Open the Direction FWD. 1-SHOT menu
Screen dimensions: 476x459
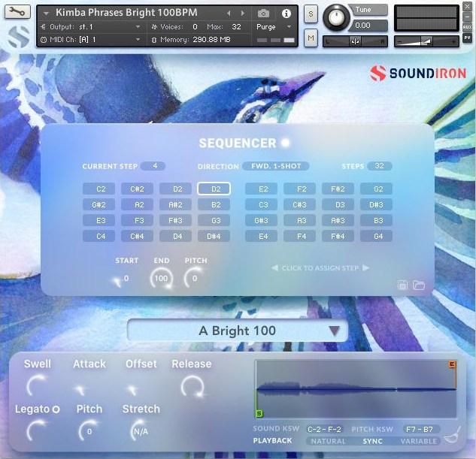[276, 166]
